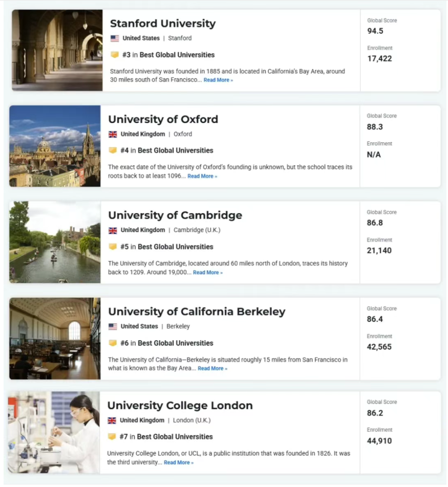Click the US flag icon under California Berkeley
The image size is (448, 487).
click(x=112, y=327)
